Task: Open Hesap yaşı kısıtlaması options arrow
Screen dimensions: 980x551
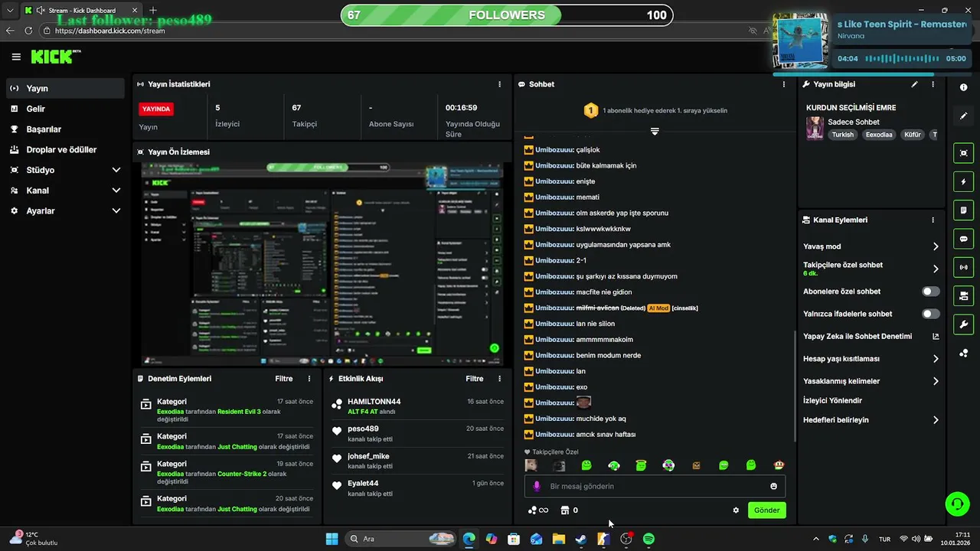Action: tap(935, 359)
